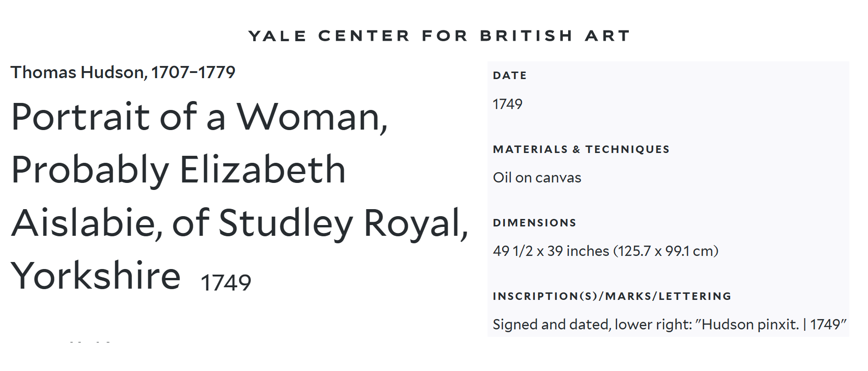Click the Portrait of a Woman title

(199, 117)
